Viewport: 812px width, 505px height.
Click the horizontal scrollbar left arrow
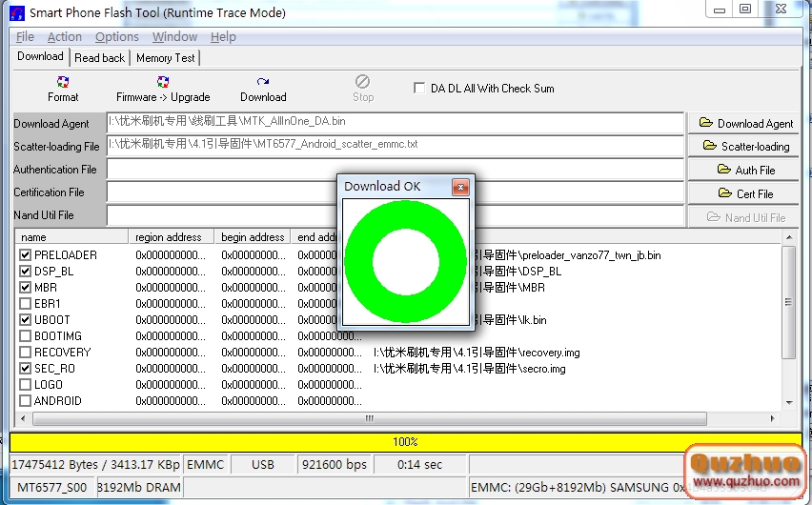[22, 418]
